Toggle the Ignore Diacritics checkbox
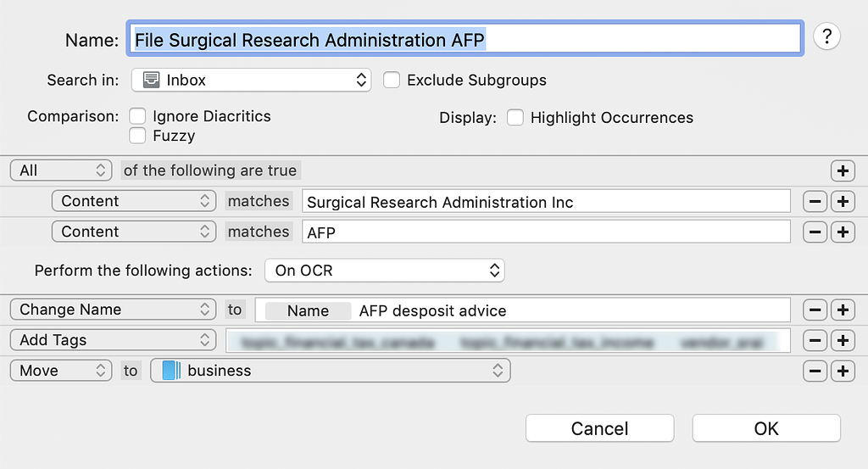This screenshot has width=868, height=469. pos(137,116)
